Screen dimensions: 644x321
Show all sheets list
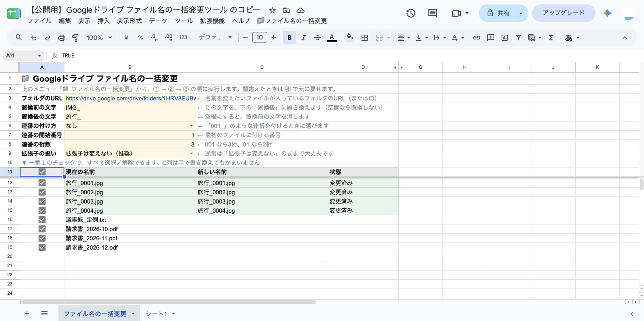[44, 314]
